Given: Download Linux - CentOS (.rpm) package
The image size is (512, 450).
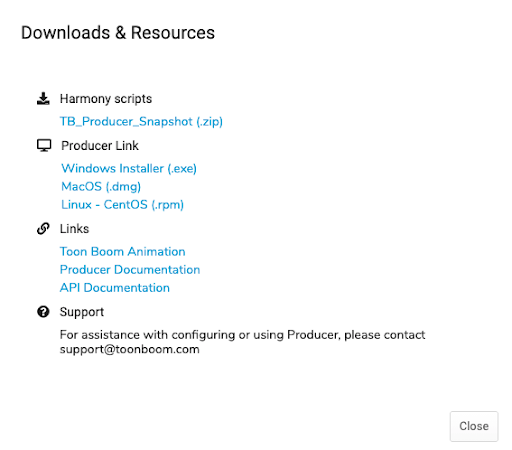Looking at the screenshot, I should point(122,204).
